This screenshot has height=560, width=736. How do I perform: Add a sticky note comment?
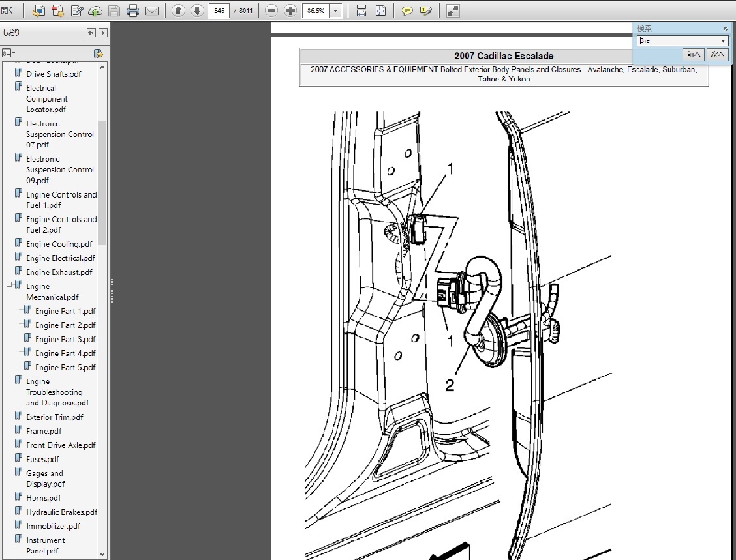[x=407, y=11]
